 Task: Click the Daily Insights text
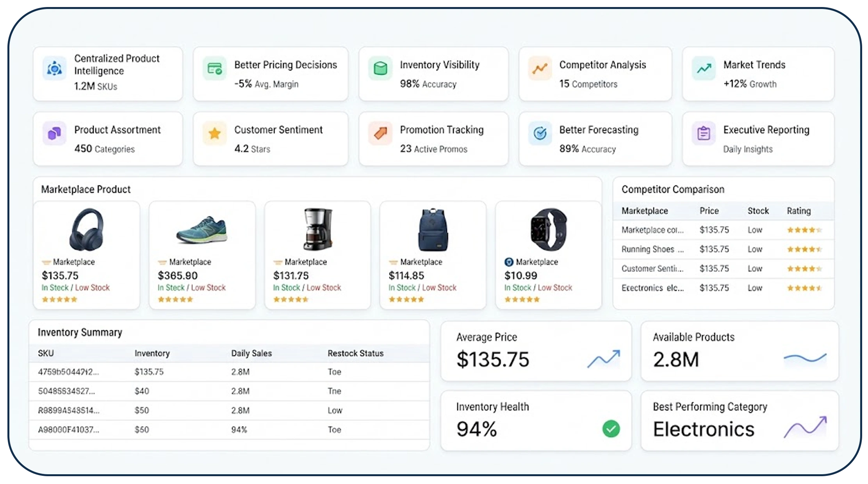[748, 149]
